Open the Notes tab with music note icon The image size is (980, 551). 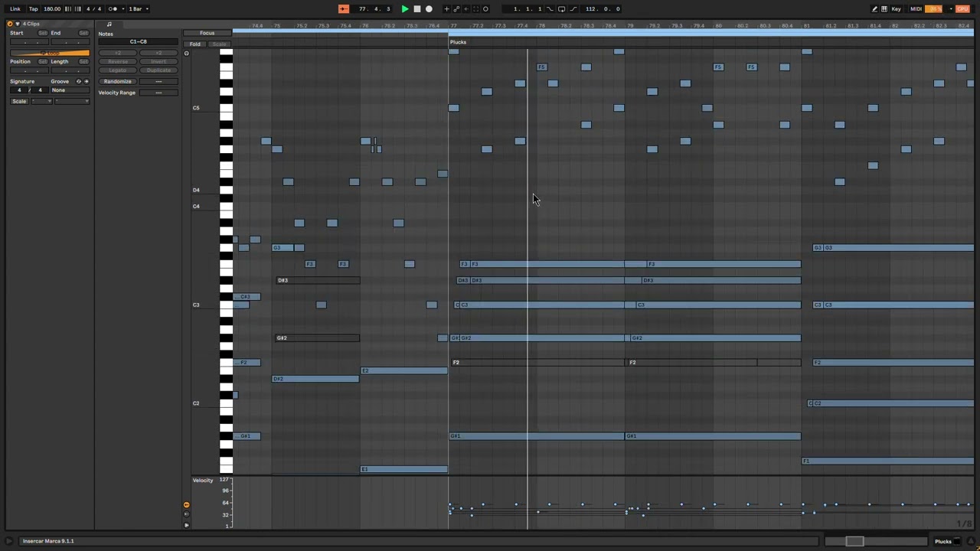coord(109,24)
